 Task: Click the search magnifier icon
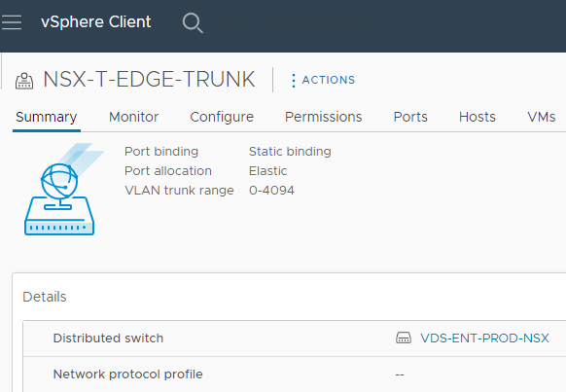193,22
